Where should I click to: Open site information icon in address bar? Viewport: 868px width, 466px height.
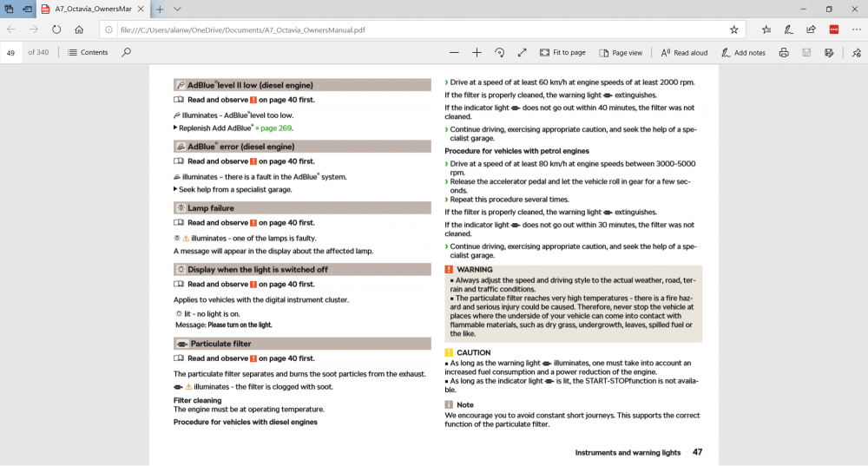click(x=108, y=30)
